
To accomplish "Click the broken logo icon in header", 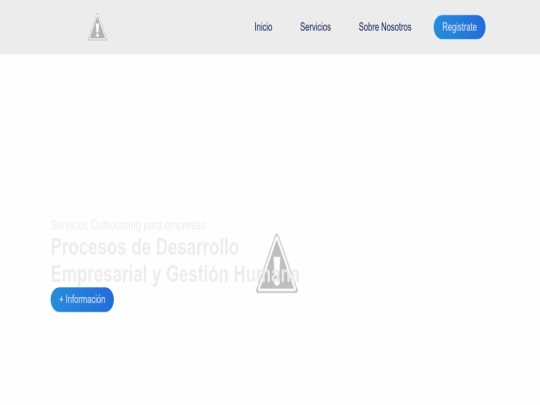I will [x=97, y=27].
